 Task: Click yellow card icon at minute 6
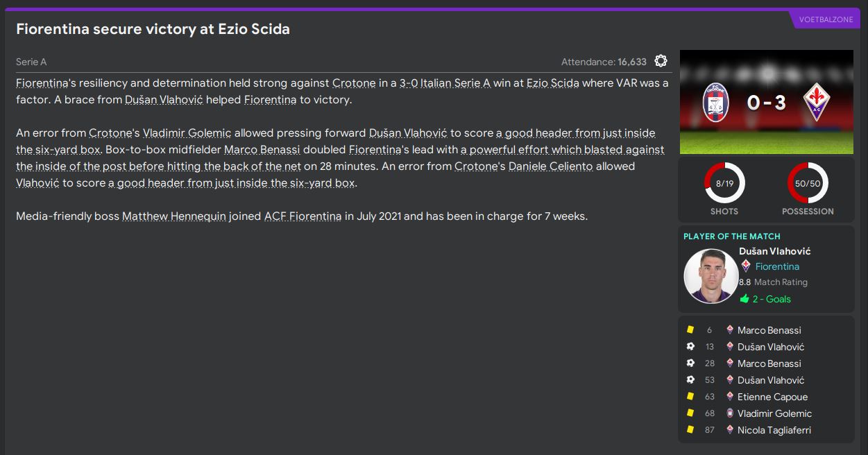tap(690, 330)
